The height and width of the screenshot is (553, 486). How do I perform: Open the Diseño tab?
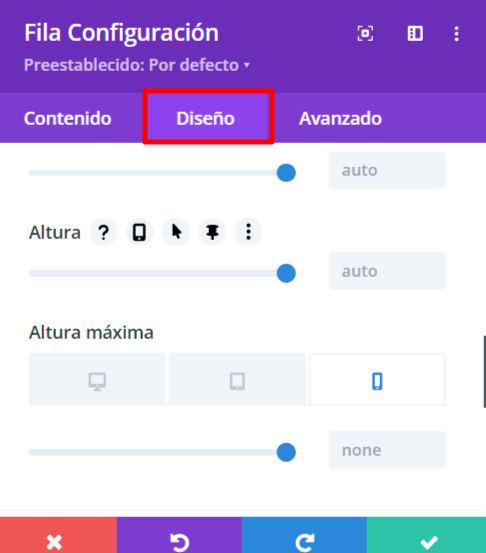[x=206, y=118]
